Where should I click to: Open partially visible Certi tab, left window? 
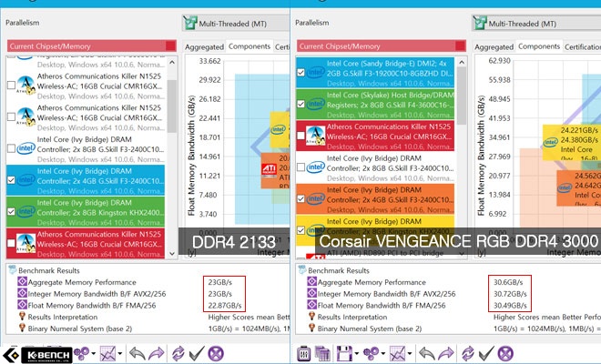coord(282,46)
